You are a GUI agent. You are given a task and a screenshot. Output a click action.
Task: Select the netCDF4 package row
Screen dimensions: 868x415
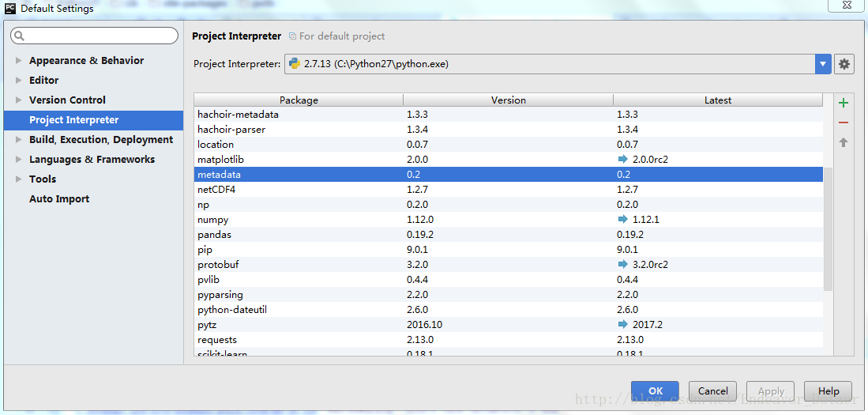click(508, 190)
